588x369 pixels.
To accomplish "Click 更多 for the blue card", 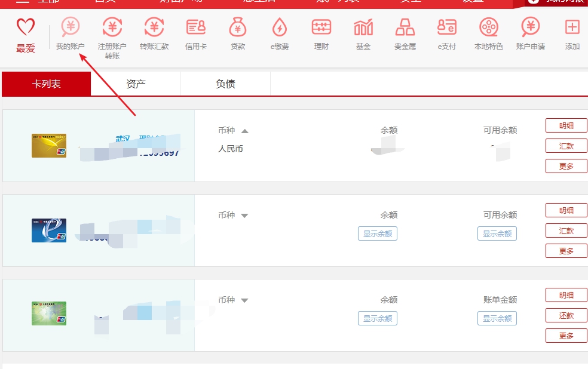I will [566, 251].
